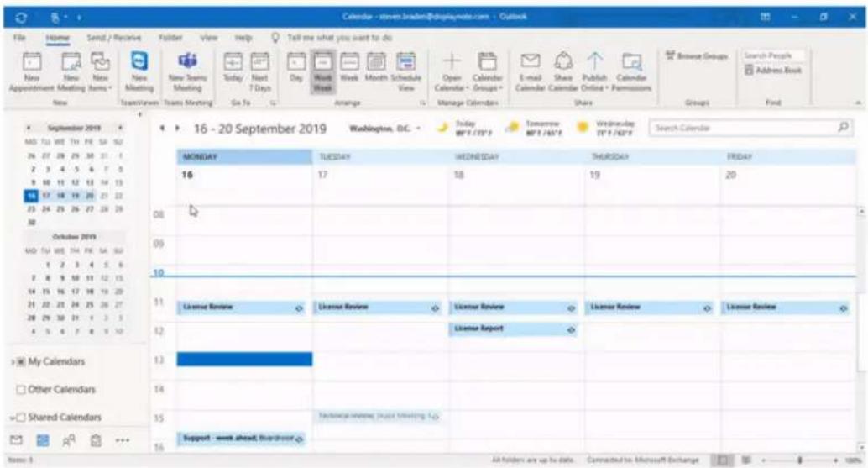
Task: Toggle the My Calendars checkbox
Action: click(x=22, y=361)
